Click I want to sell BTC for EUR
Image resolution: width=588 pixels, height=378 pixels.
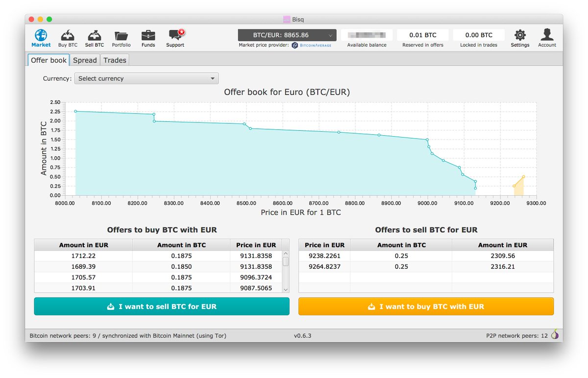(162, 307)
